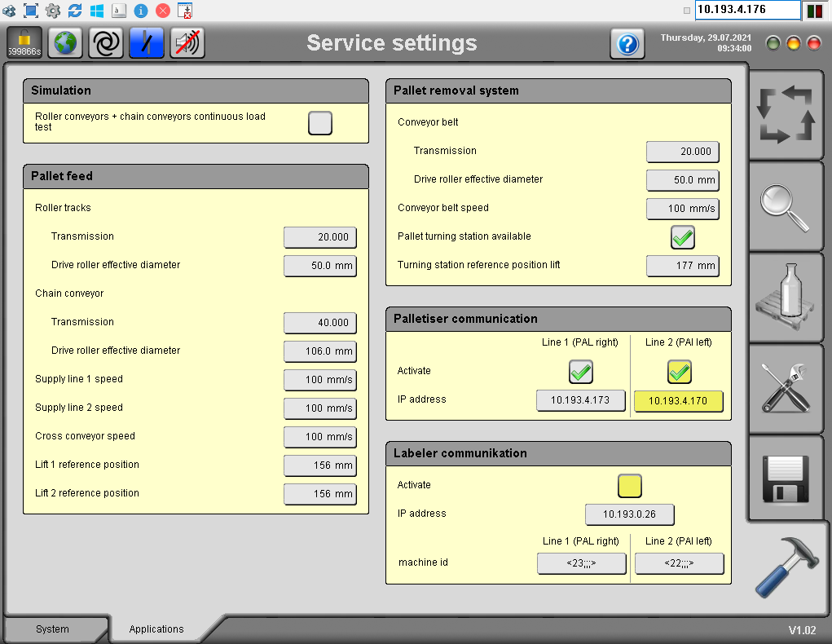
Task: Open the cycle arrows sidebar icon
Action: click(785, 115)
